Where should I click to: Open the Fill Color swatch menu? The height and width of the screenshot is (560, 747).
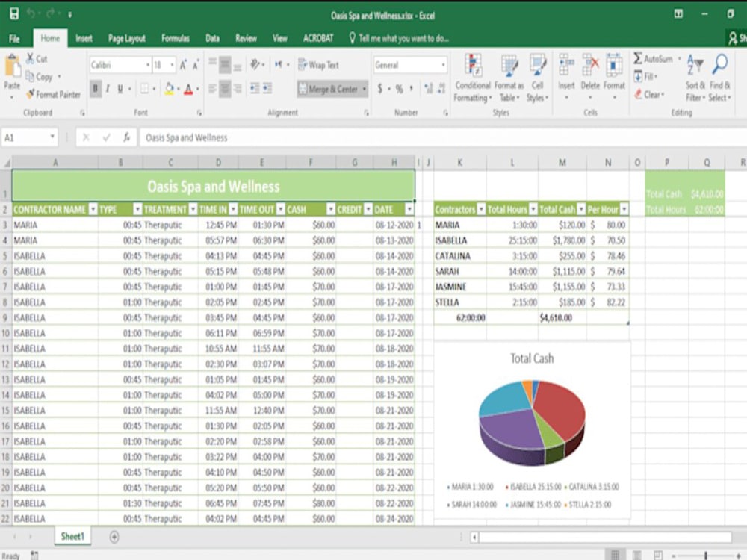click(x=169, y=87)
